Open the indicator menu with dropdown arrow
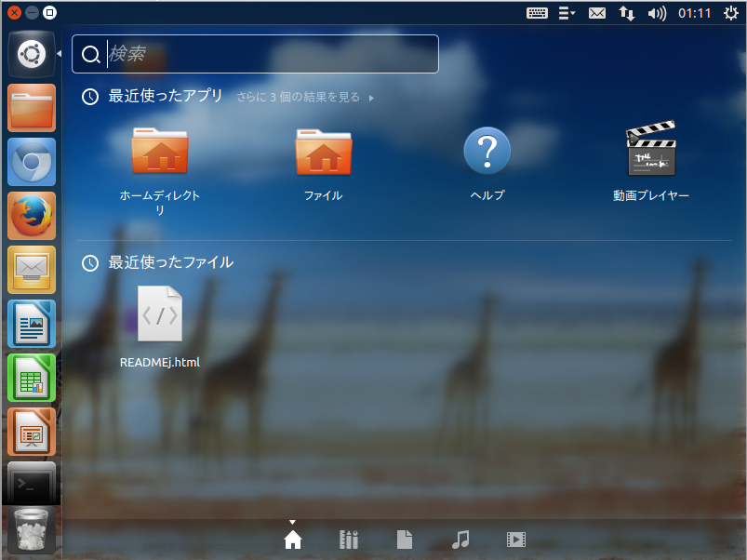747x560 pixels. pyautogui.click(x=567, y=13)
